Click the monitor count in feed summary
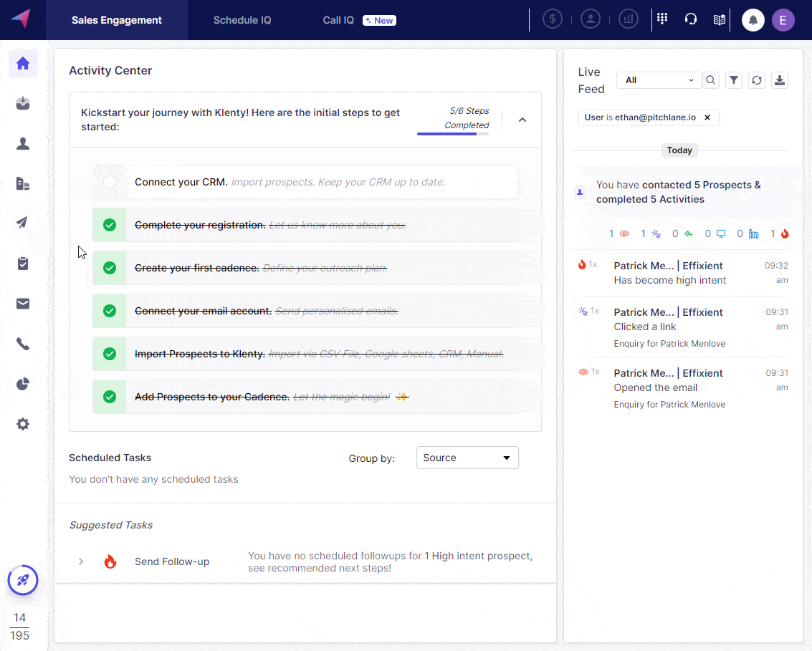The image size is (812, 651). [x=715, y=234]
